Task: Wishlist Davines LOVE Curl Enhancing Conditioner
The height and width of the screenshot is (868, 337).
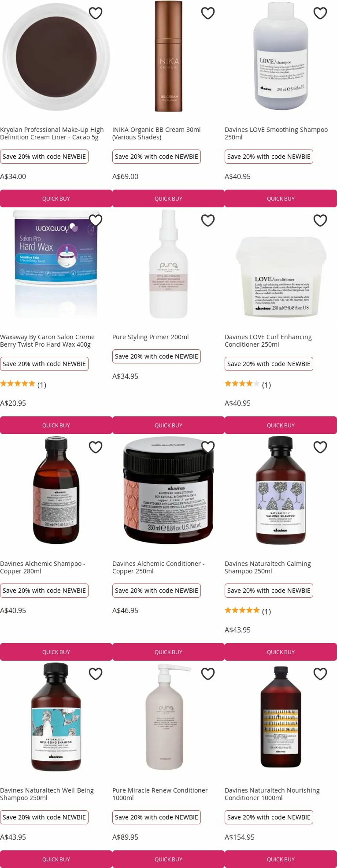Action: point(320,220)
